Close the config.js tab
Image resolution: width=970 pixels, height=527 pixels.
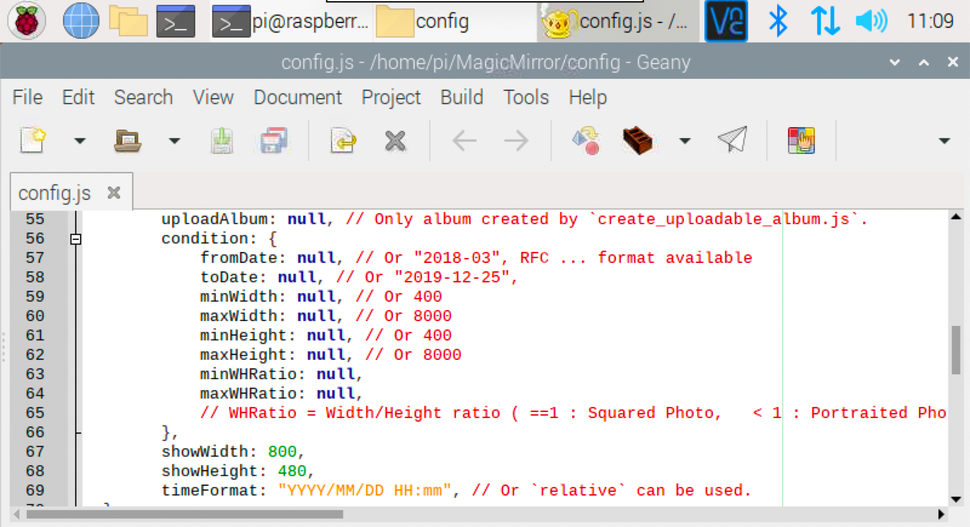click(114, 193)
